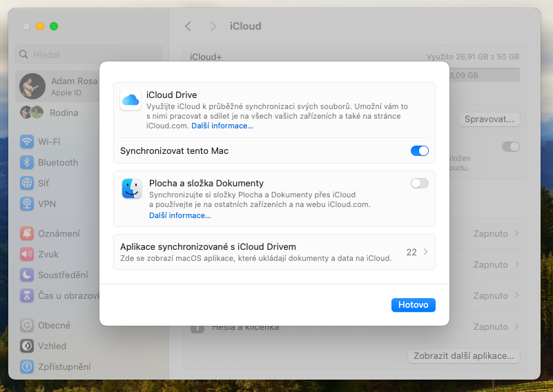Open Obecné in the sidebar
553x392 pixels.
click(x=54, y=325)
